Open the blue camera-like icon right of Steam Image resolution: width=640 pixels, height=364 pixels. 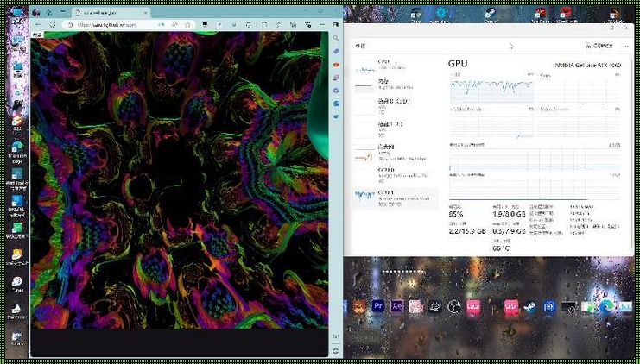(549, 306)
